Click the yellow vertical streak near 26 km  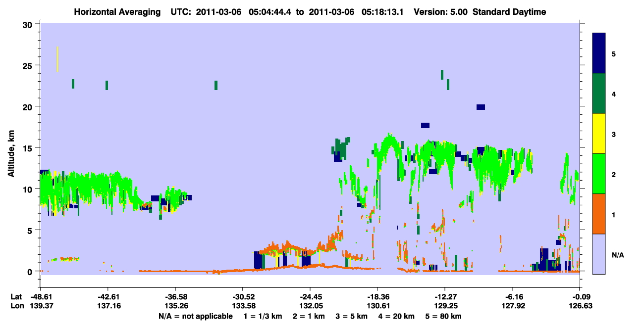[57, 59]
